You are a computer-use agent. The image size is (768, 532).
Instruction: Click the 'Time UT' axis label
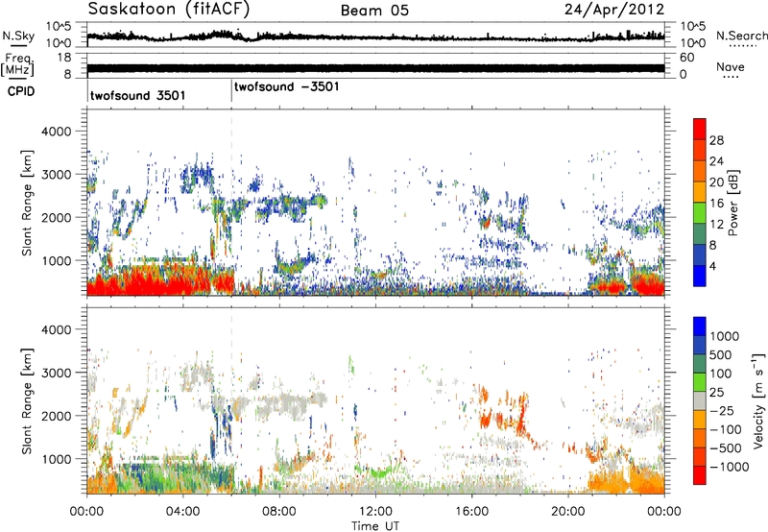point(375,526)
